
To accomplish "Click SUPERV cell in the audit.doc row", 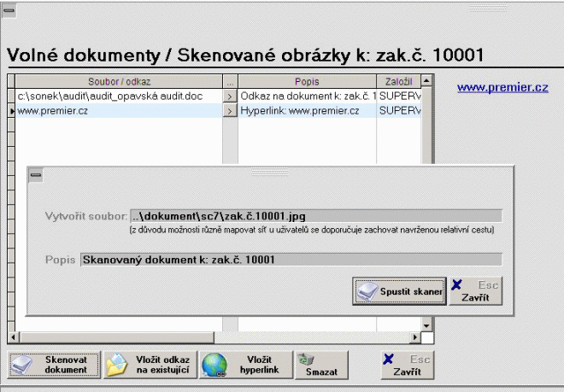I will pos(399,96).
